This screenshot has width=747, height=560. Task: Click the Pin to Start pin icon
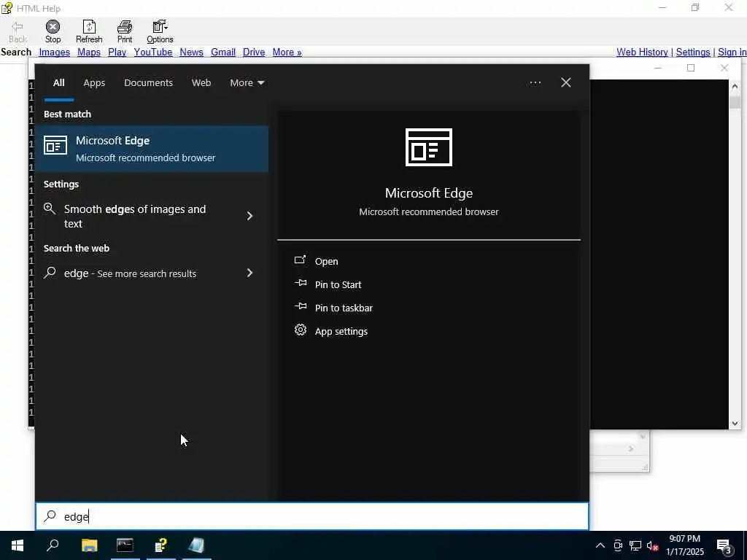300,283
